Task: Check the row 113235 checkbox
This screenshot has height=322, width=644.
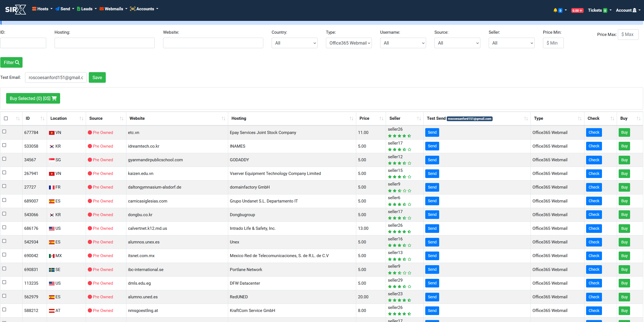Action: coord(4,282)
